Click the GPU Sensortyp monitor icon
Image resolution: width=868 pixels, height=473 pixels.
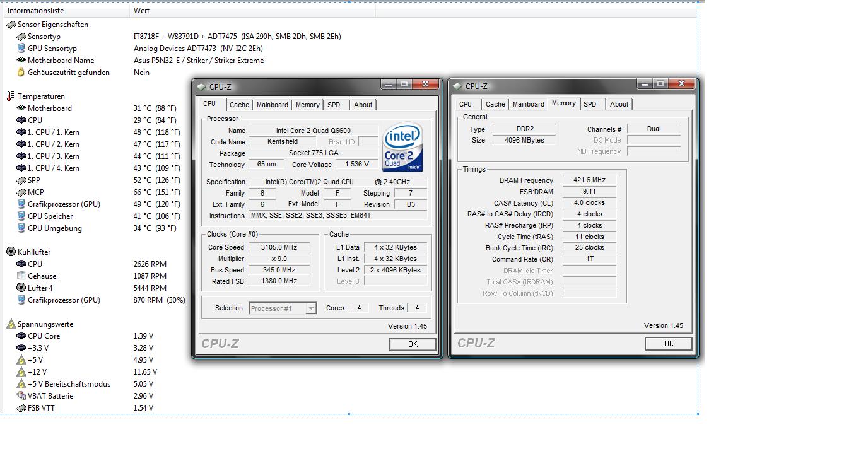[21, 49]
